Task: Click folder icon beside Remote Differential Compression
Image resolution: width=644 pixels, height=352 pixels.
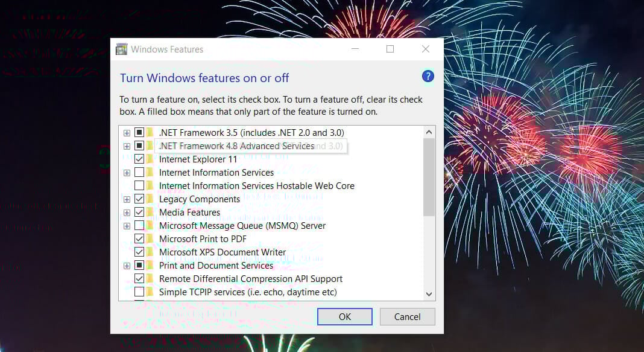Action: point(150,278)
